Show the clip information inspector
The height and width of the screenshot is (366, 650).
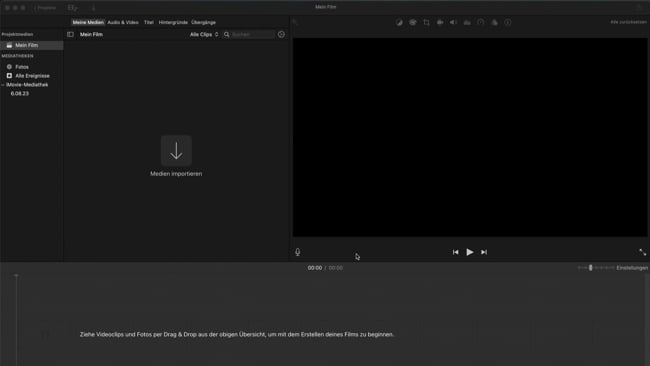pos(508,22)
